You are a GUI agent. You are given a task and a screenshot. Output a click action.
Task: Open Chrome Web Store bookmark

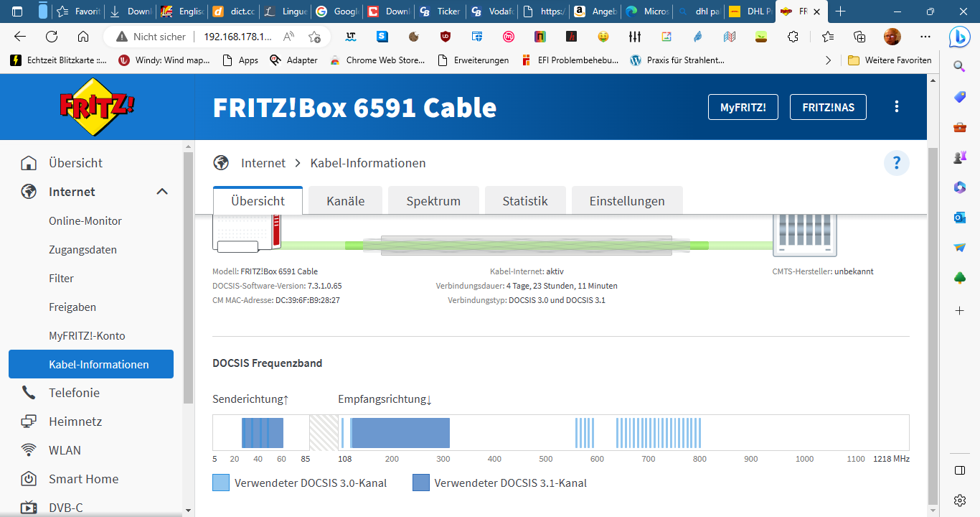tap(377, 60)
